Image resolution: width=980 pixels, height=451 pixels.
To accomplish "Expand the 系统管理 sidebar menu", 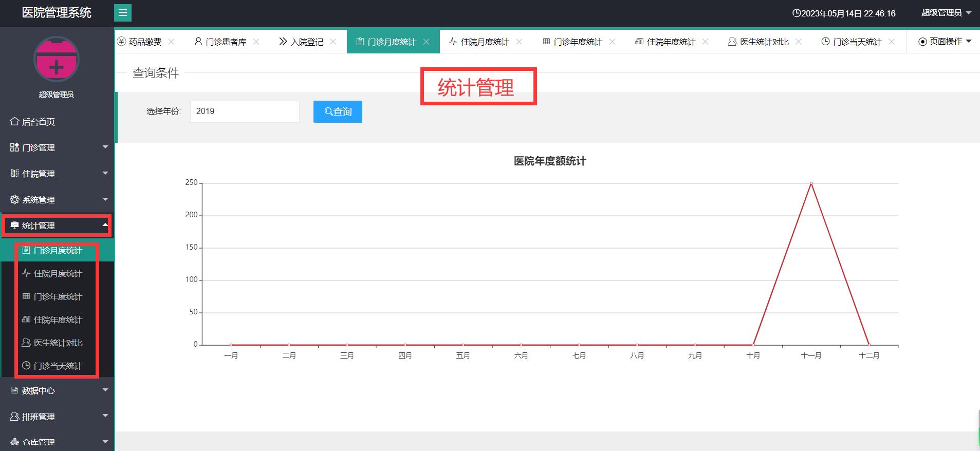I will 57,200.
